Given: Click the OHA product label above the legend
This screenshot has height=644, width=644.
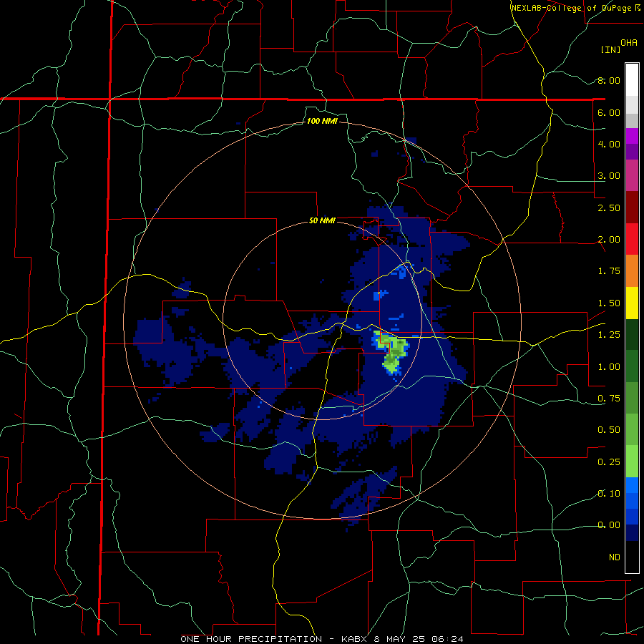Looking at the screenshot, I should pos(629,42).
